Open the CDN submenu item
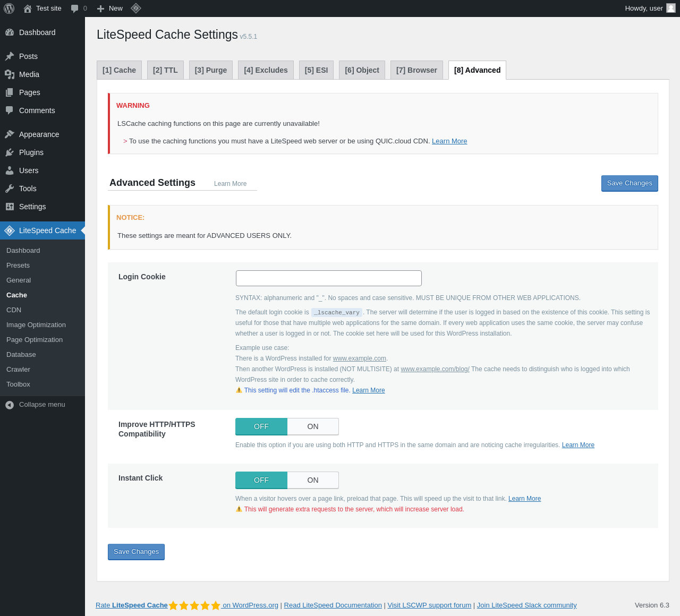 tap(42, 310)
